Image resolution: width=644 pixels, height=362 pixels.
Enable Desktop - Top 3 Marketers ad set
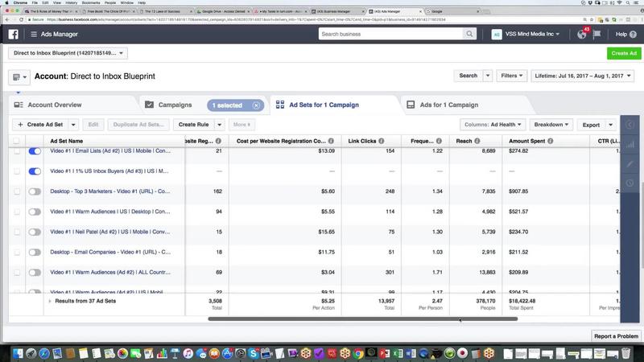pos(35,191)
